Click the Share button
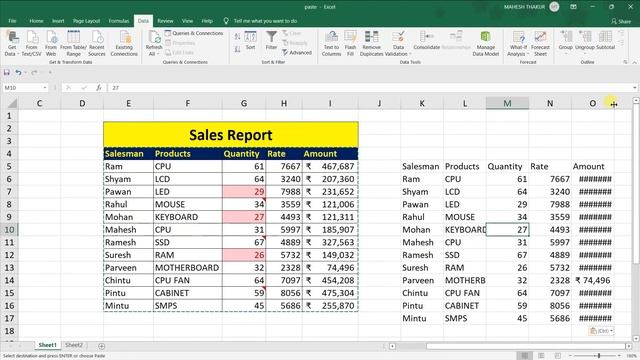The height and width of the screenshot is (360, 640). click(621, 21)
